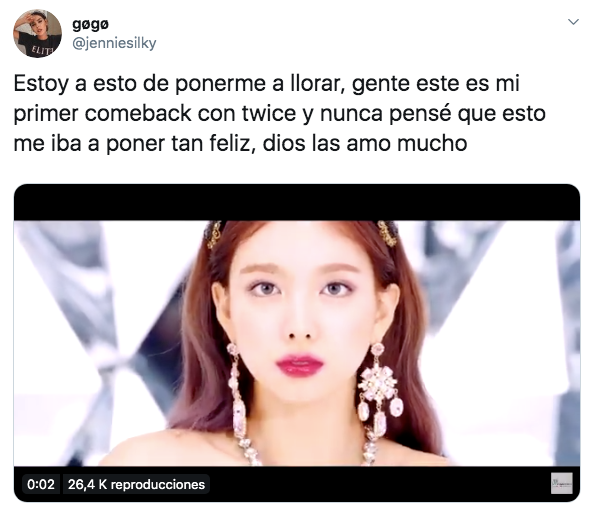Image resolution: width=595 pixels, height=511 pixels.
Task: Click the large jeweled earring in the video
Action: coord(379,389)
